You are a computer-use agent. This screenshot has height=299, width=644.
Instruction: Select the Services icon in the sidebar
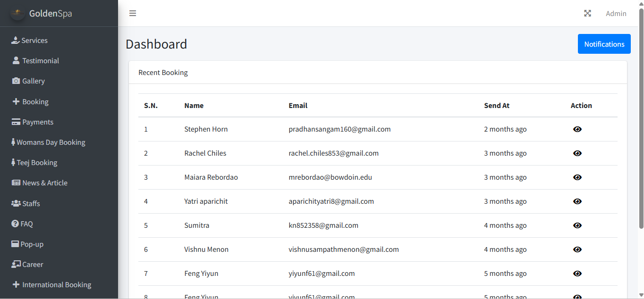[15, 40]
